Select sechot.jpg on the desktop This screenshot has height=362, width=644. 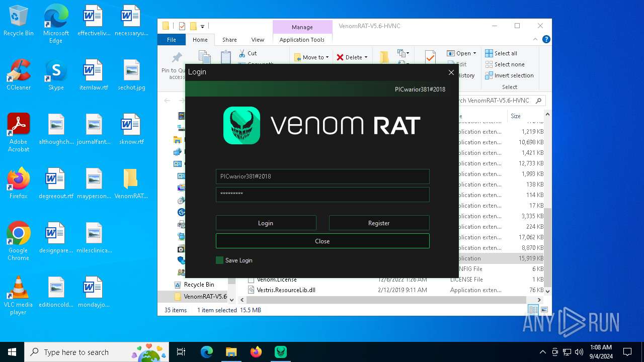click(131, 75)
